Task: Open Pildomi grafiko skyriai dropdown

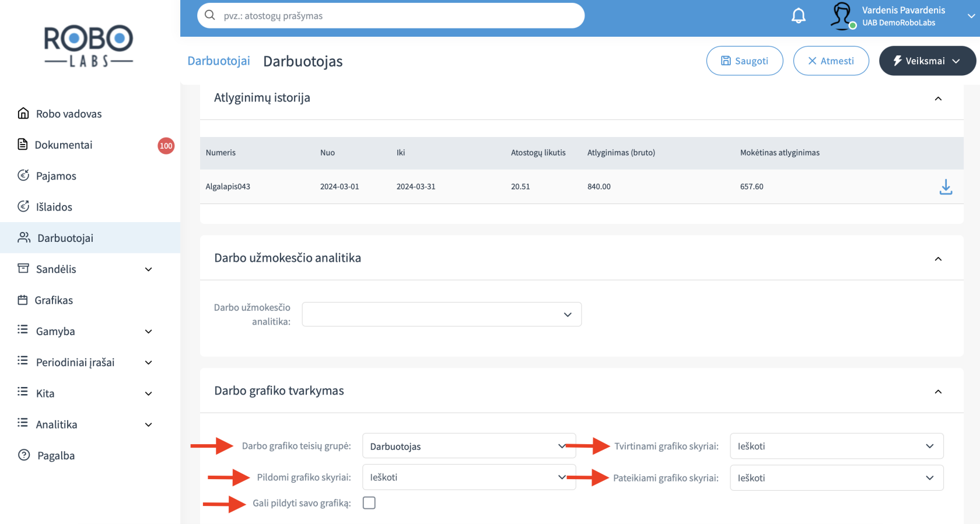Action: (x=469, y=477)
